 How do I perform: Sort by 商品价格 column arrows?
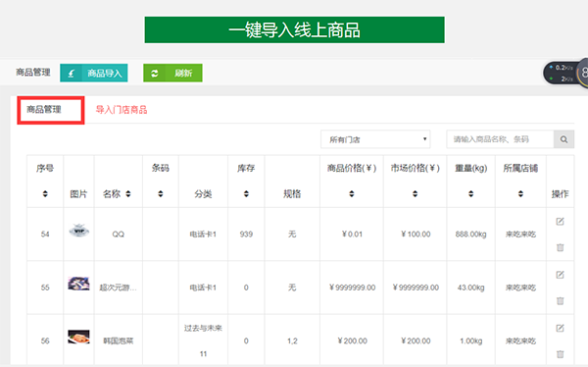(x=352, y=194)
